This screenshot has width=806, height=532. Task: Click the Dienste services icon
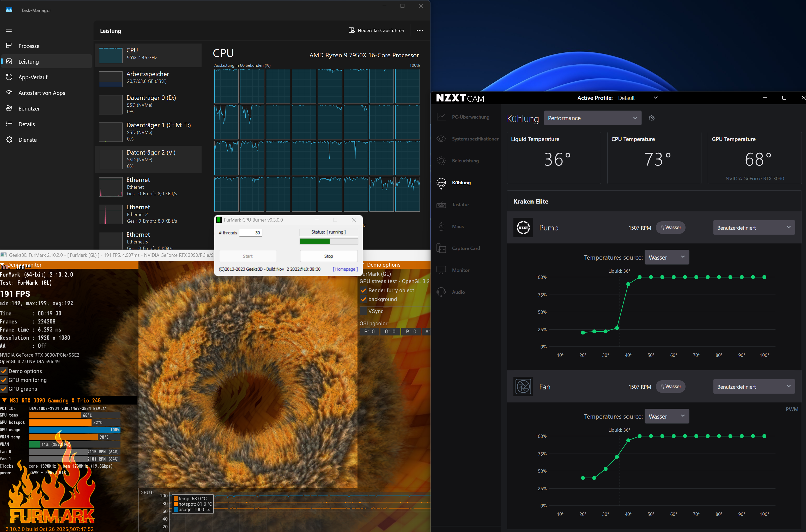(x=9, y=139)
